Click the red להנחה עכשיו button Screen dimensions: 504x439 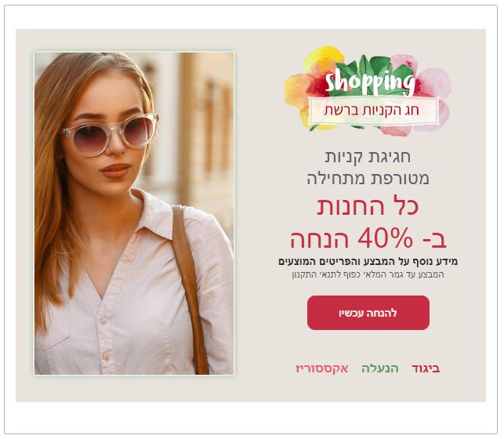[368, 313]
